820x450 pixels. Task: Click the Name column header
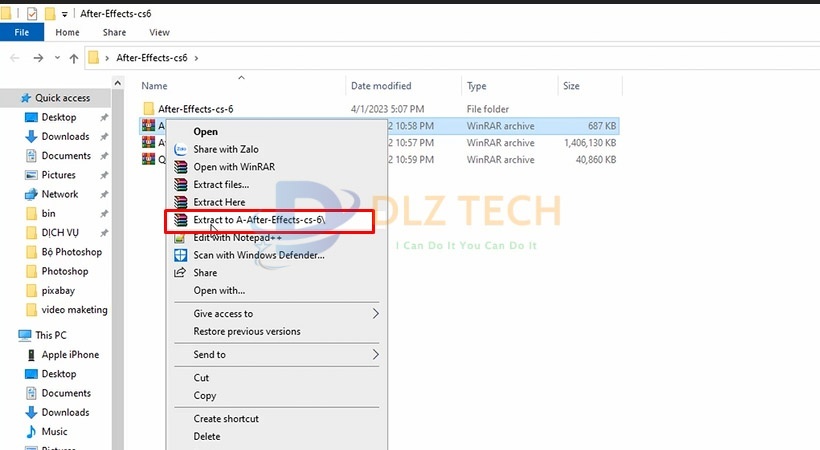pos(154,86)
